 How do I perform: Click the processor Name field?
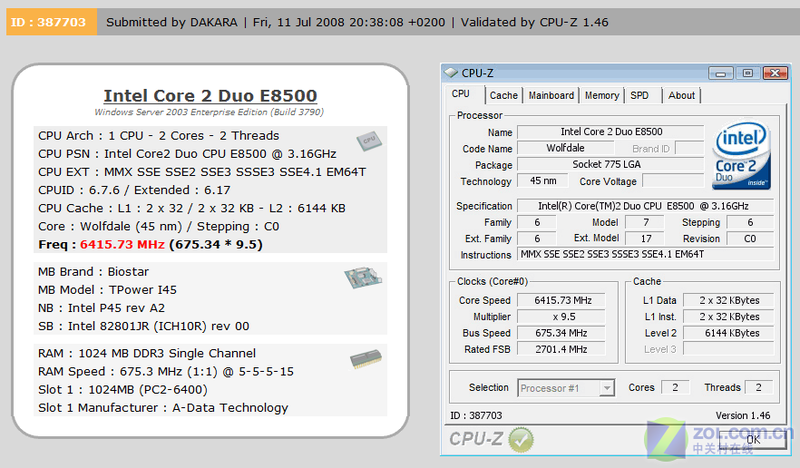(611, 132)
